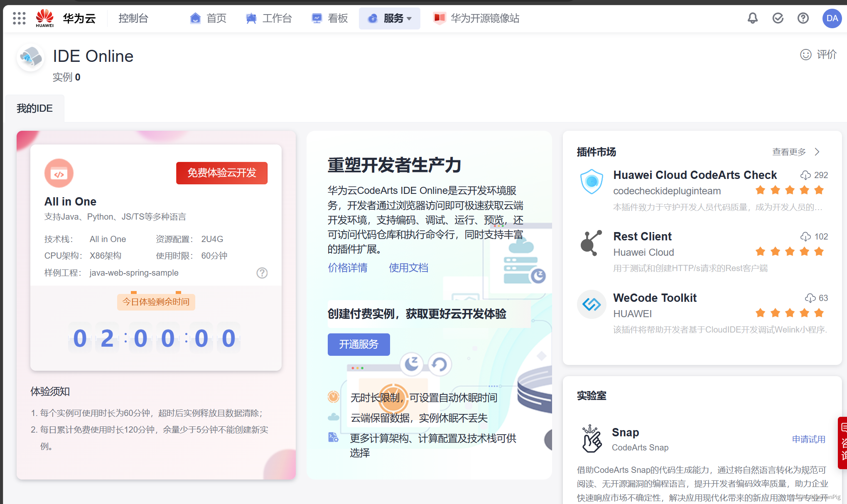Viewport: 847px width, 504px height.
Task: Click 免费体验云开发 red button
Action: point(222,173)
